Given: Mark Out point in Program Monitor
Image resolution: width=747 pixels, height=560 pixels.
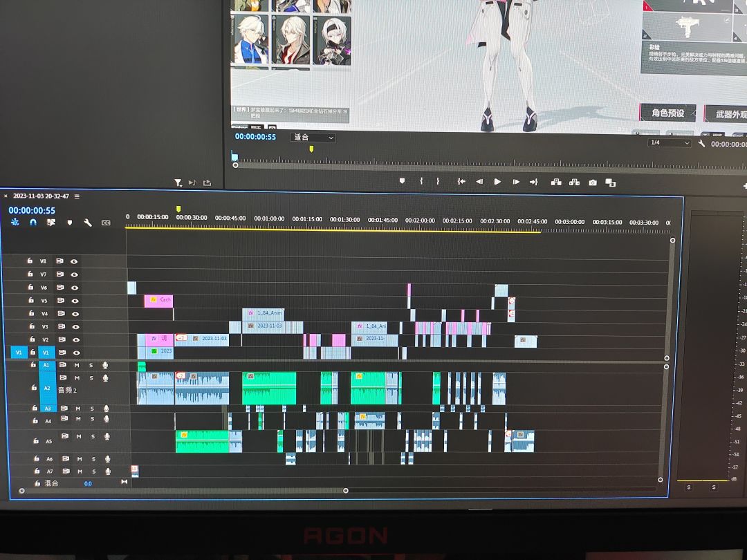Looking at the screenshot, I should click(x=438, y=181).
